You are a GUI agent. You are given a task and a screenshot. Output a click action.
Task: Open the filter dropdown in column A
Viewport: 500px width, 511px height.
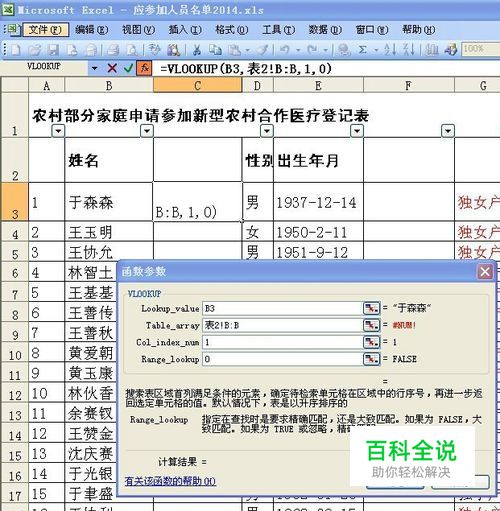coord(58,131)
